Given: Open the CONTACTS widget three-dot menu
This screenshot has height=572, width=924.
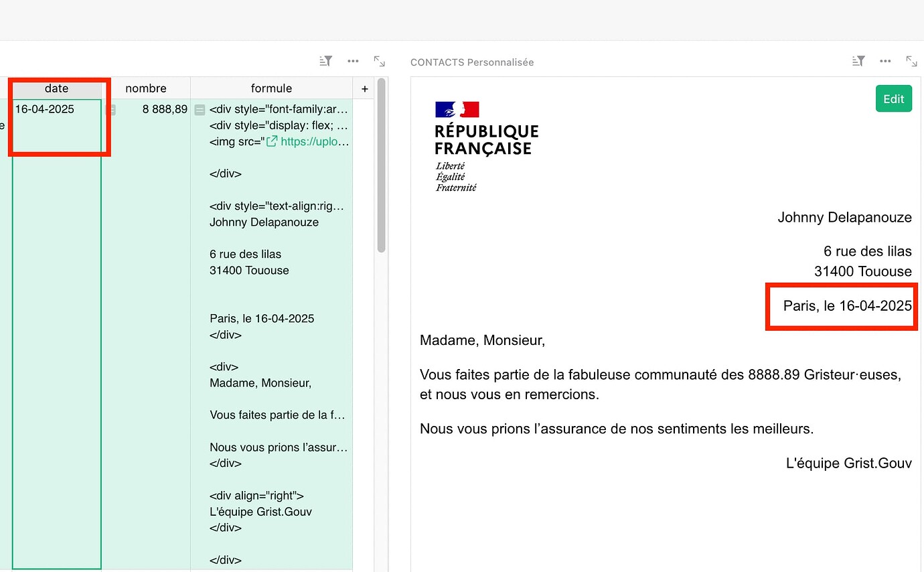Looking at the screenshot, I should click(885, 62).
